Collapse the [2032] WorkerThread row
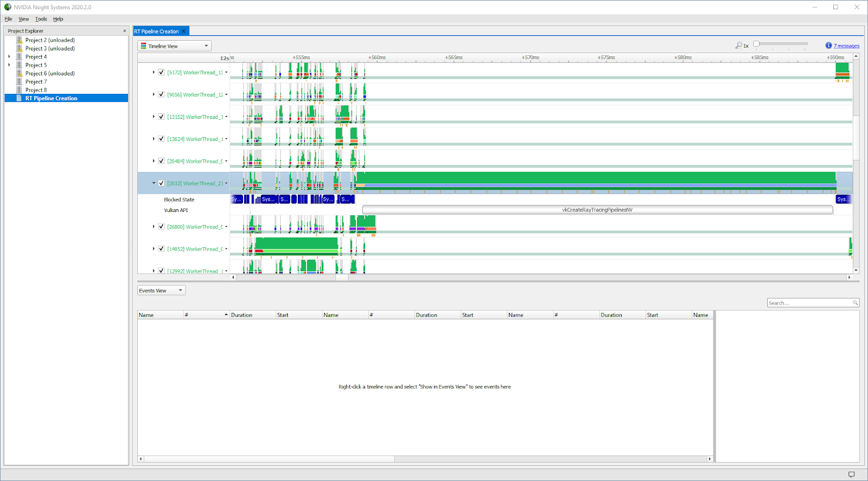The height and width of the screenshot is (481, 868). pos(154,183)
